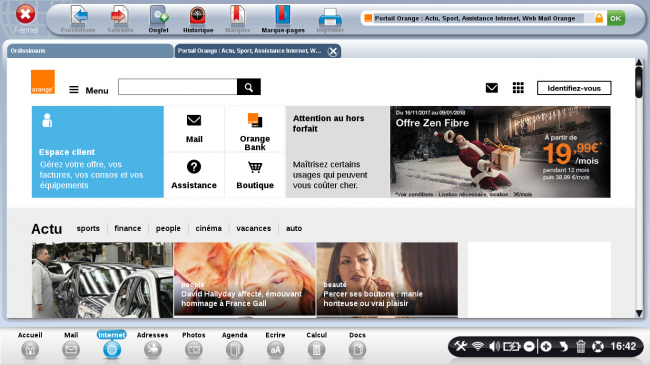This screenshot has height=365, width=650.
Task: Open the Espace client tile
Action: pyautogui.click(x=98, y=152)
